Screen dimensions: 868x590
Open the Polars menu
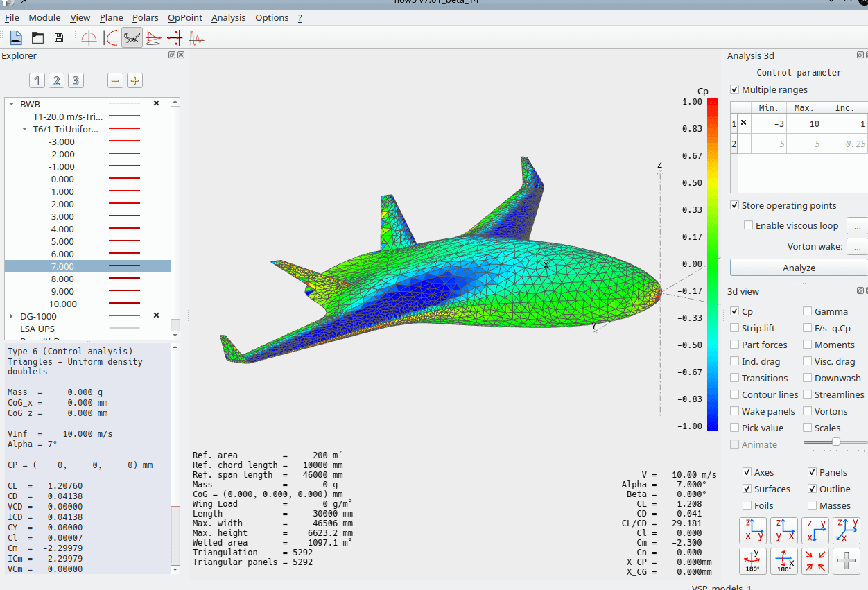tap(146, 17)
